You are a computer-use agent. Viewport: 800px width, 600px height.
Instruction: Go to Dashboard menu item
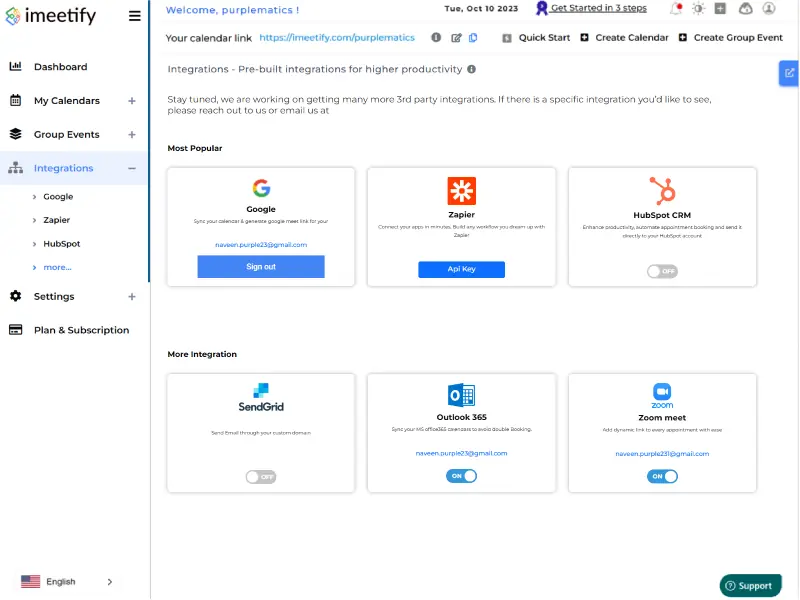tap(61, 67)
